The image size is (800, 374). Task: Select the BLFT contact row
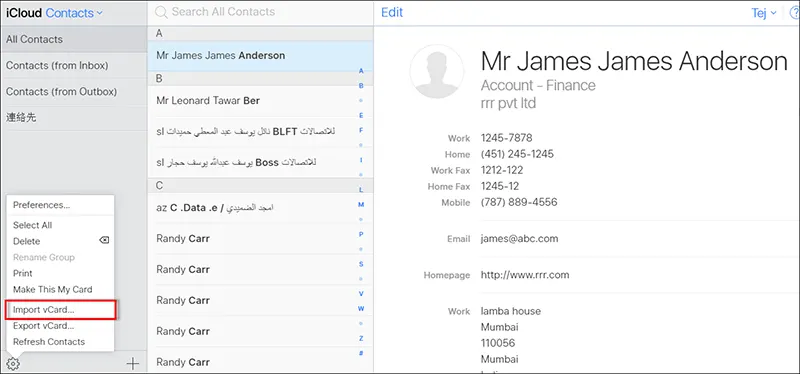tap(261, 132)
